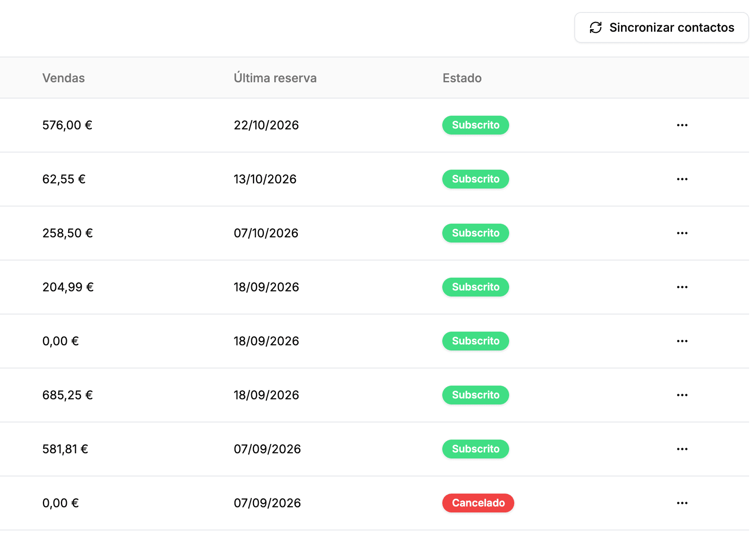Click the 07/09/2026 date in the 581,81 € row
The height and width of the screenshot is (533, 756).
pos(267,449)
